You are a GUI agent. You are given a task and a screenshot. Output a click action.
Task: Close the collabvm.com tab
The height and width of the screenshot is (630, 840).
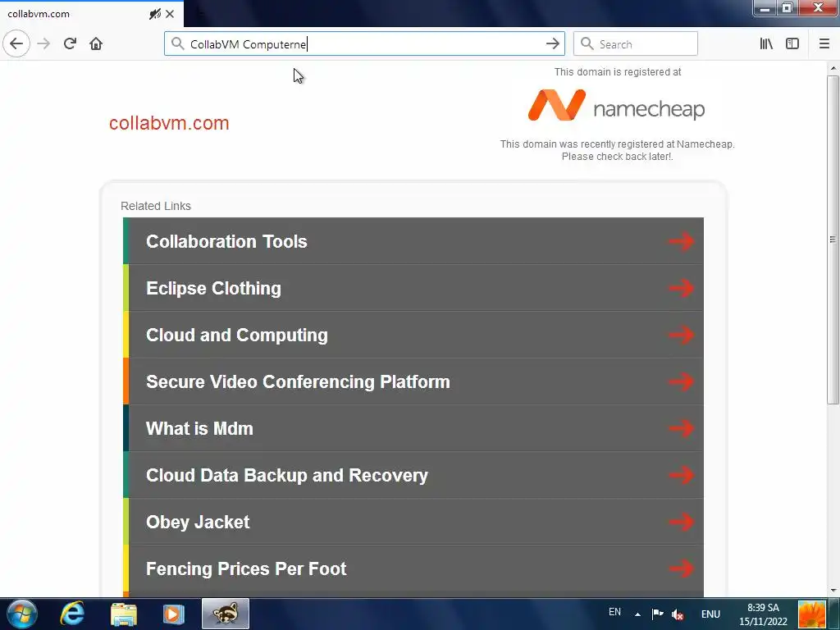tap(170, 14)
